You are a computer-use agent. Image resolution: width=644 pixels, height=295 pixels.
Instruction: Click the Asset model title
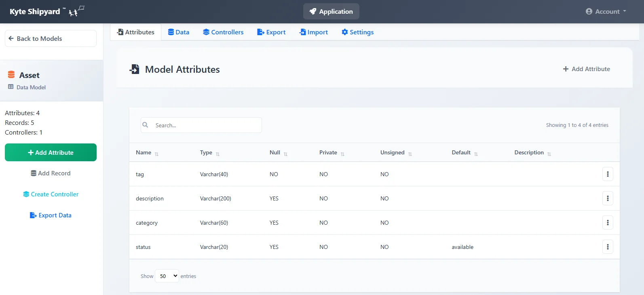pos(30,75)
